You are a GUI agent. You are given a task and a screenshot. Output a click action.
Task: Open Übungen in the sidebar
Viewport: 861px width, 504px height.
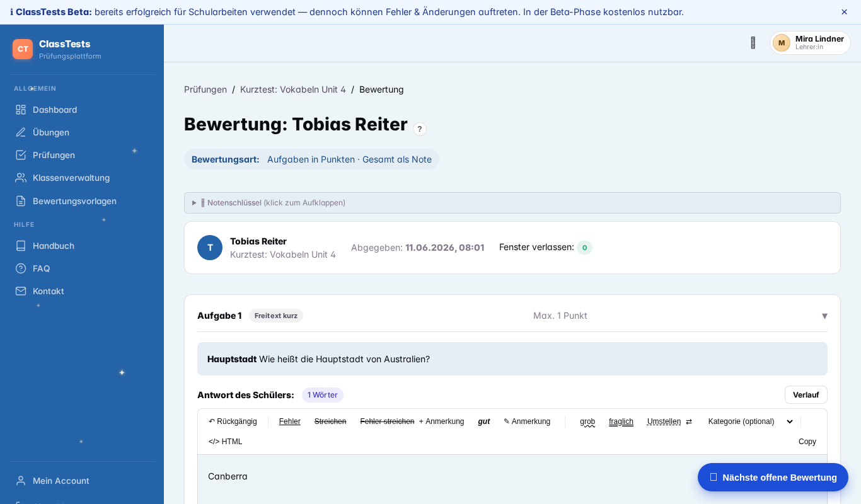coord(82,132)
